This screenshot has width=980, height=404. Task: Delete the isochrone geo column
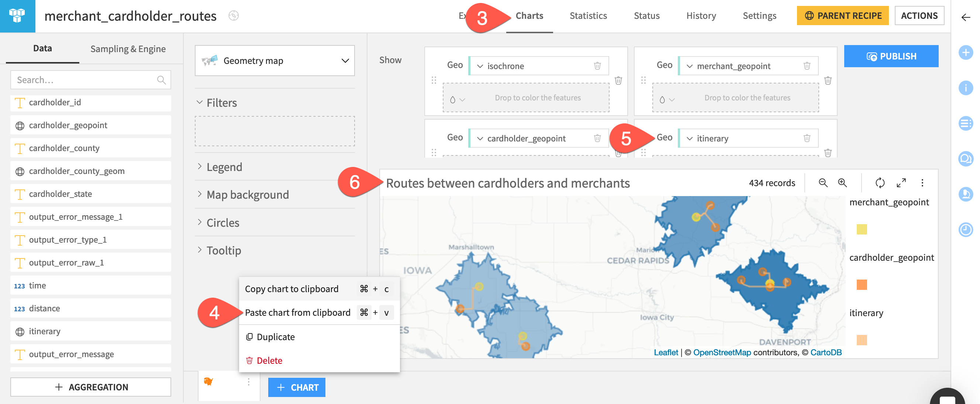tap(597, 66)
